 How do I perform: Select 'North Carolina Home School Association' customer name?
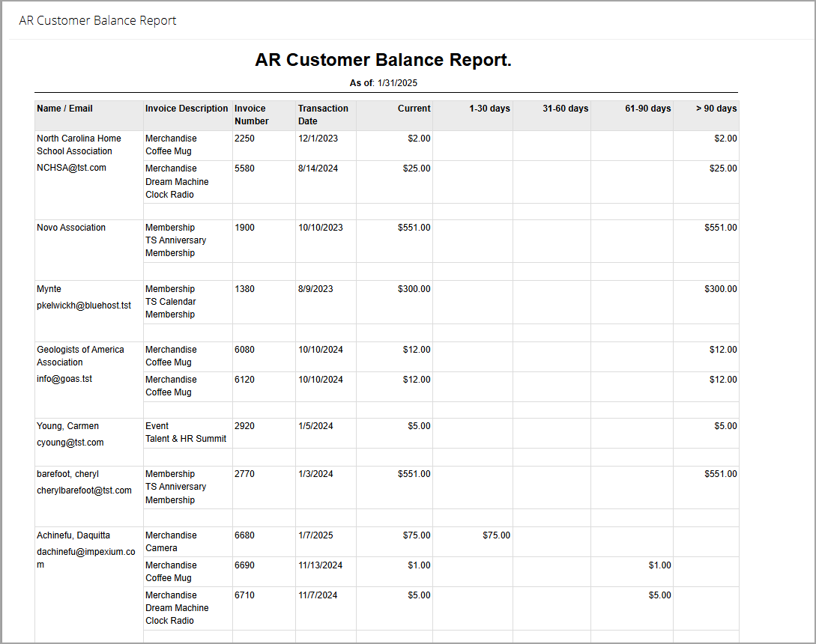point(79,145)
